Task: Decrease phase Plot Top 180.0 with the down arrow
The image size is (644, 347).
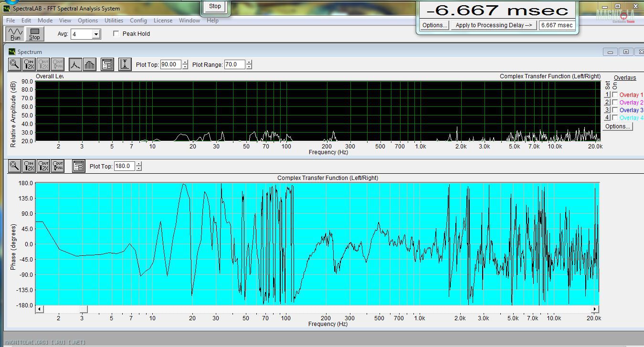Action: pos(138,168)
